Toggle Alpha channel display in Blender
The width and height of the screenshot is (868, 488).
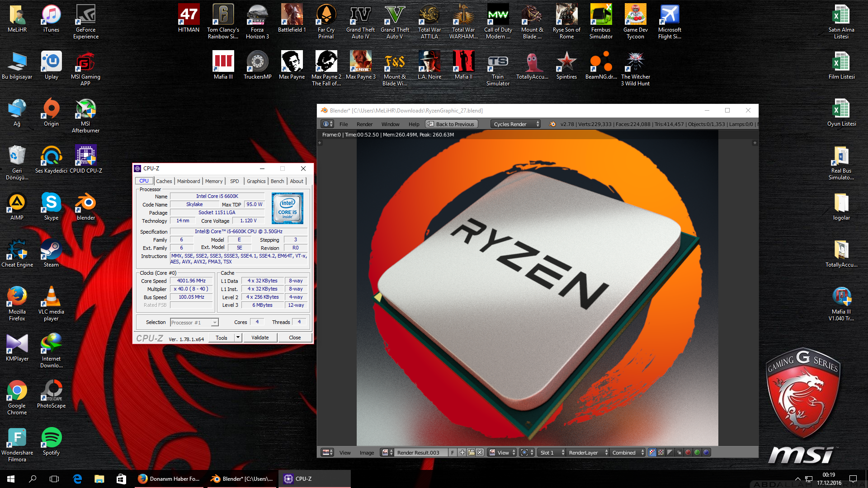(670, 452)
